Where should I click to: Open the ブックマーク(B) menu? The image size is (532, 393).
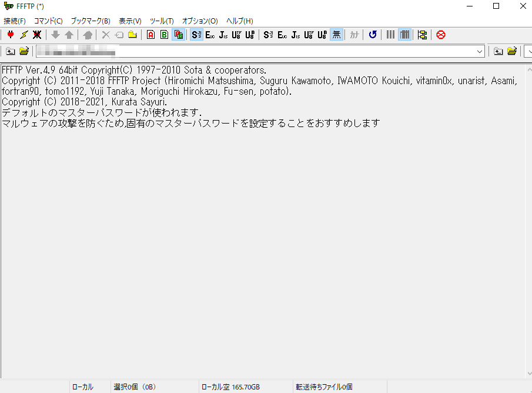91,21
